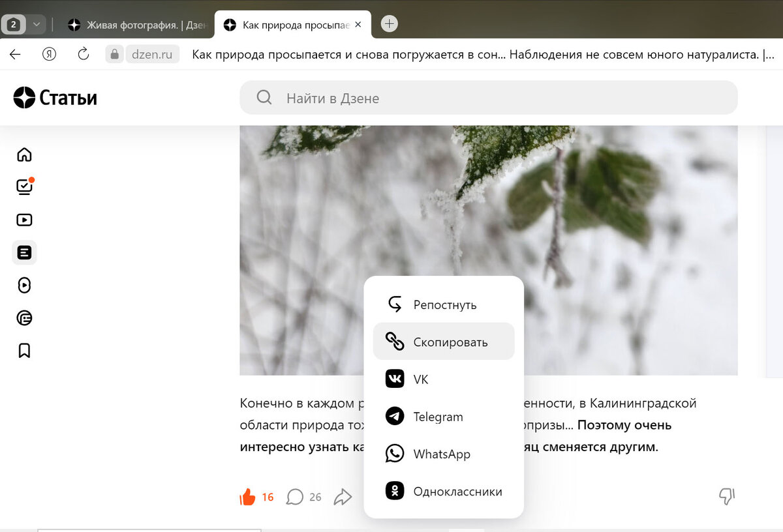Open the comments bubble icon

point(295,497)
